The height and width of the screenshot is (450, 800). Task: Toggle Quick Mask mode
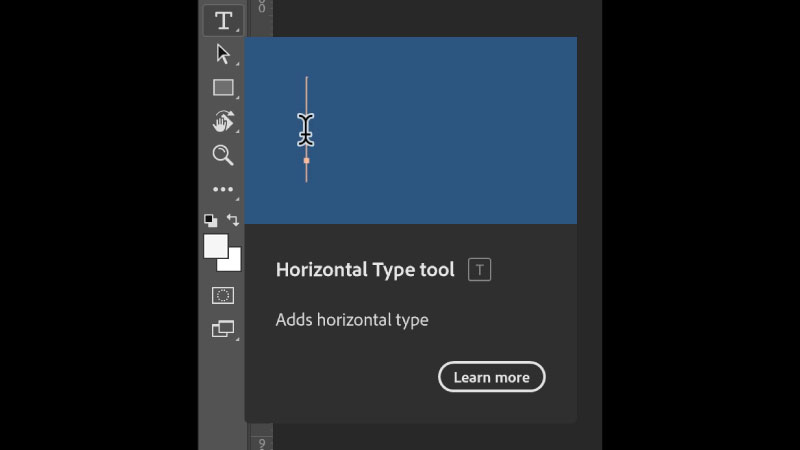223,296
